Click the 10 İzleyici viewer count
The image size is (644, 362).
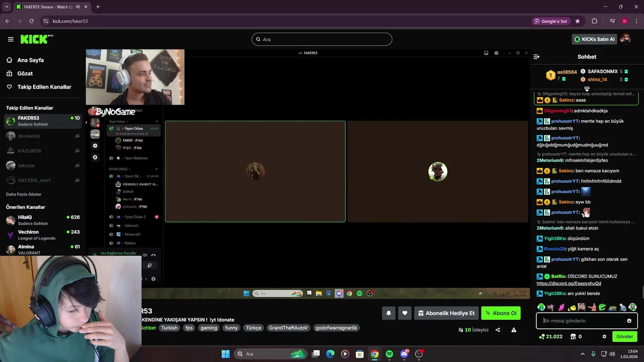473,330
